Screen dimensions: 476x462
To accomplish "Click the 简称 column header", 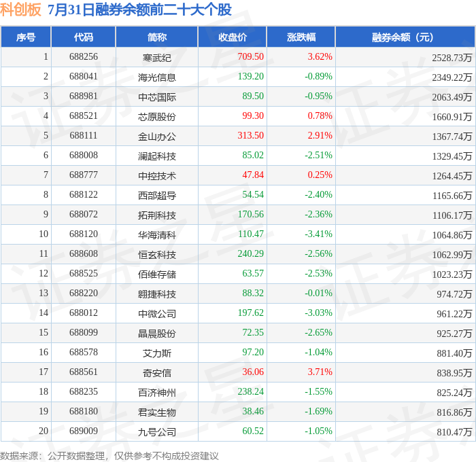I will click(157, 37).
